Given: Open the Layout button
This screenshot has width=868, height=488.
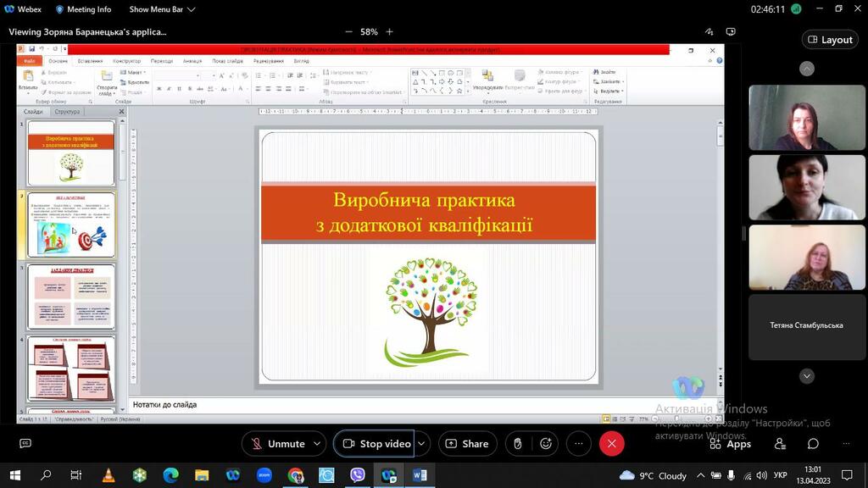Looking at the screenshot, I should point(830,40).
